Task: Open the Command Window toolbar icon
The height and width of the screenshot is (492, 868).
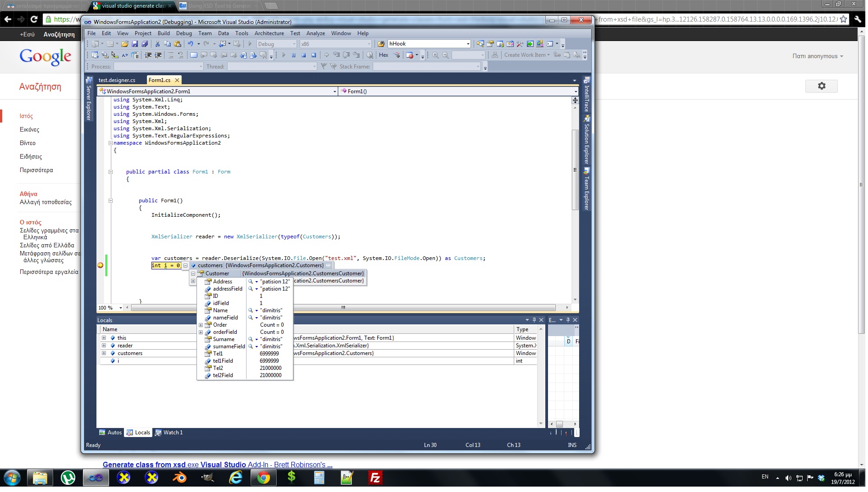Action: click(x=549, y=44)
